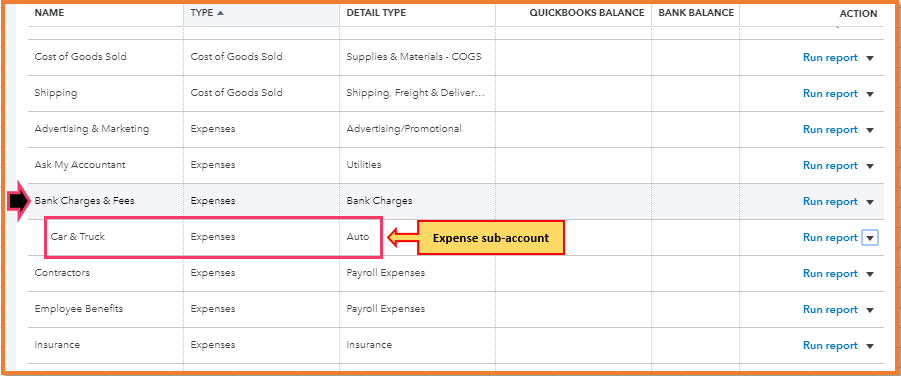Open Run report dropdown for Bank Charges & Fees
Image resolution: width=901 pixels, height=376 pixels.
coord(869,202)
